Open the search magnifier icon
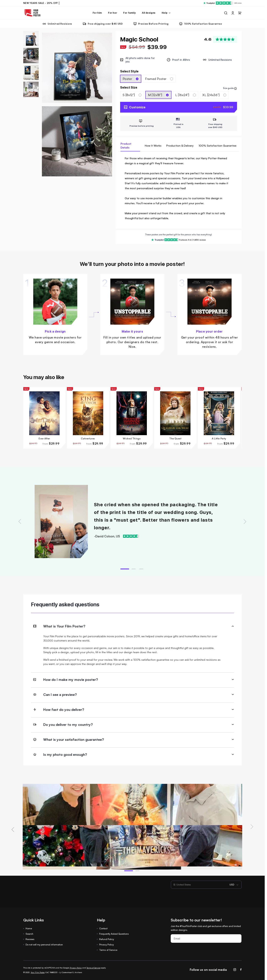This screenshot has height=980, width=267. (x=225, y=13)
